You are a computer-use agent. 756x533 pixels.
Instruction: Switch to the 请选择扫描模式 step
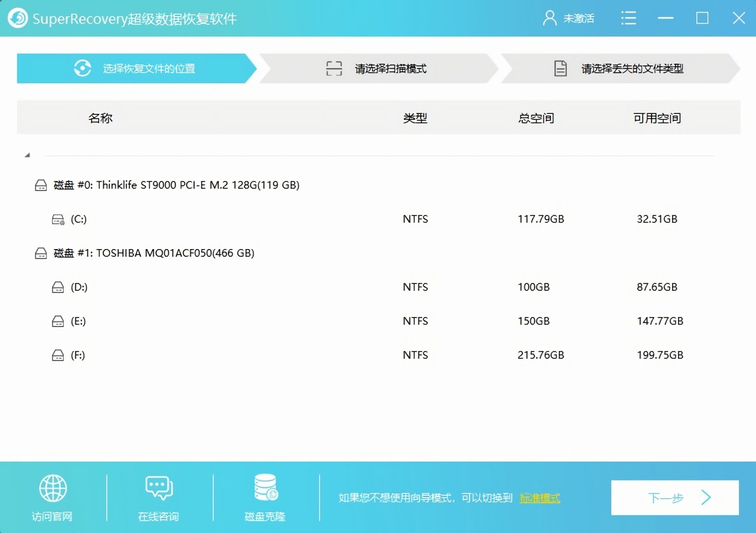[x=378, y=68]
